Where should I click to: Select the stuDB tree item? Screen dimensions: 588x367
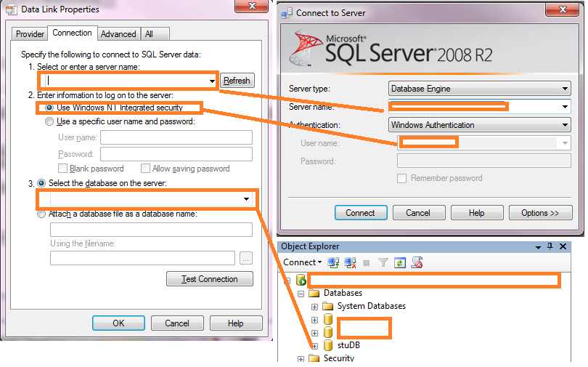coord(348,345)
